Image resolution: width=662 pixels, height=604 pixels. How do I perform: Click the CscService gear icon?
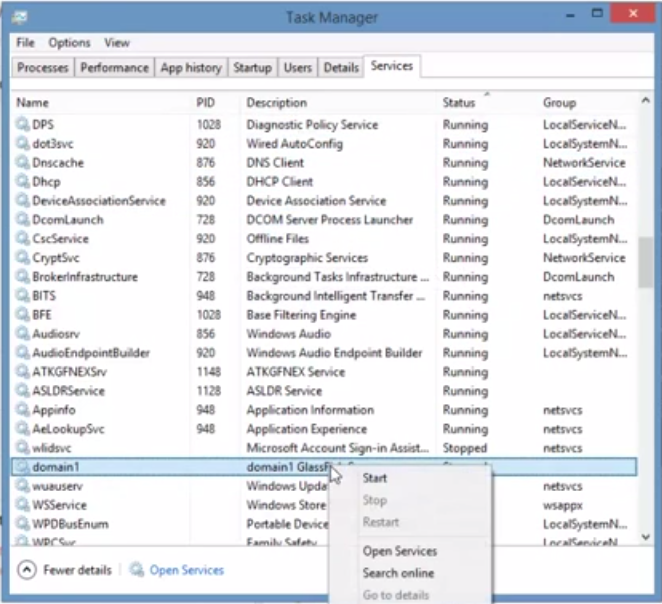(x=22, y=238)
